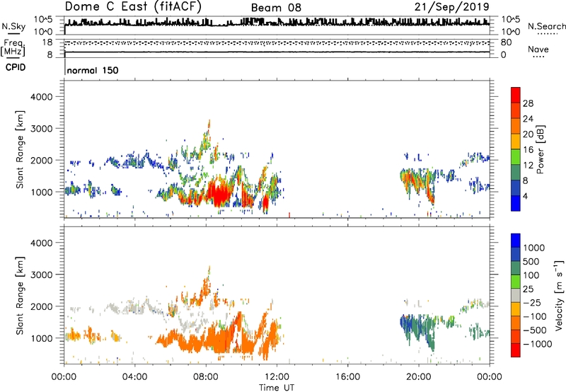Click the '4000' range label on the power panel

click(41, 97)
